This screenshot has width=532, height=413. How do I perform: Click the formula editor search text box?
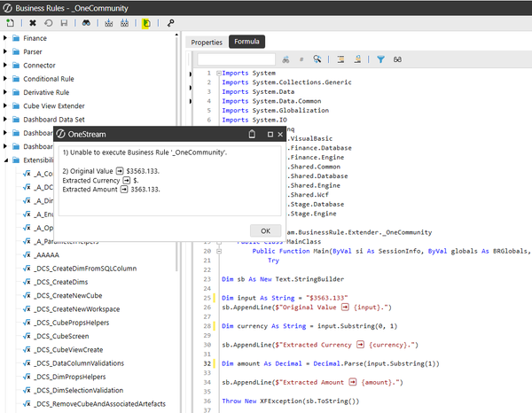click(236, 59)
